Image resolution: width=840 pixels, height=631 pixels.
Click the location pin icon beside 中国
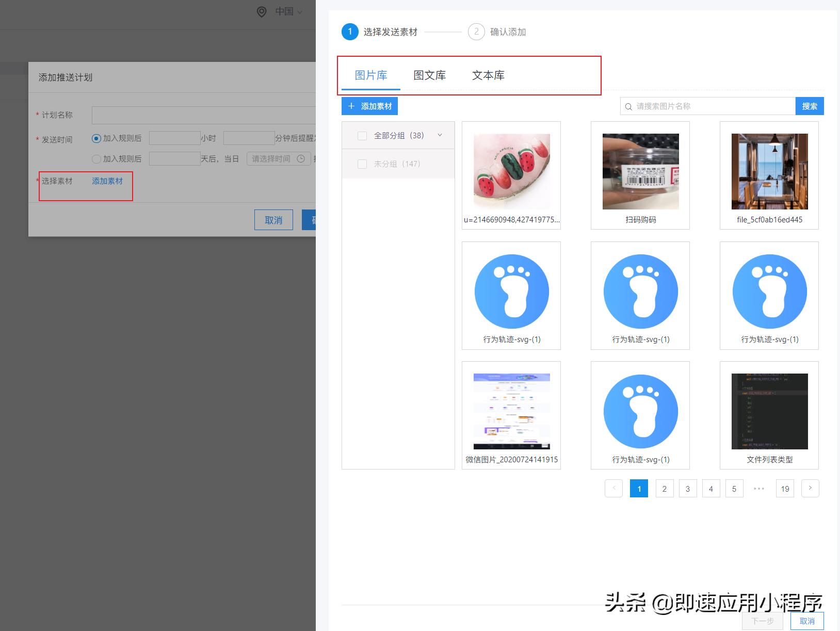[x=262, y=11]
